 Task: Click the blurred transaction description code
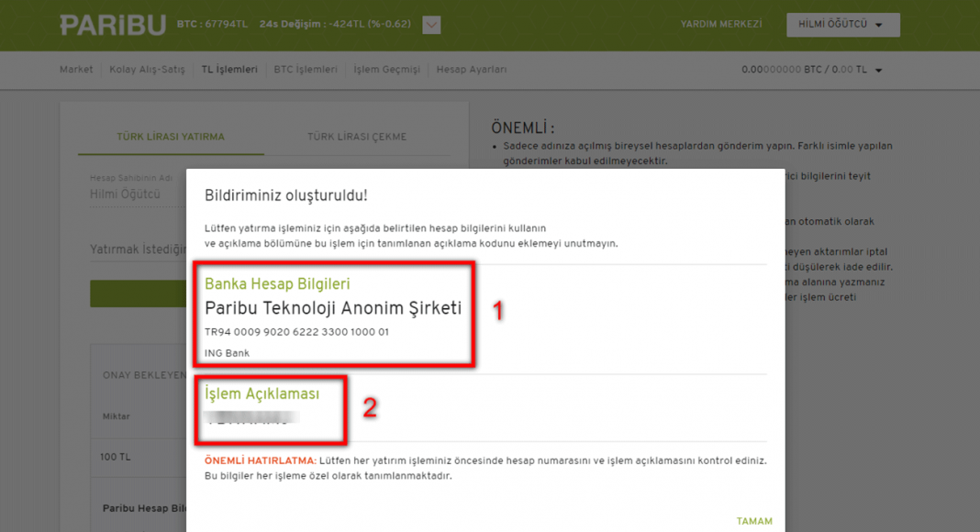(251, 418)
